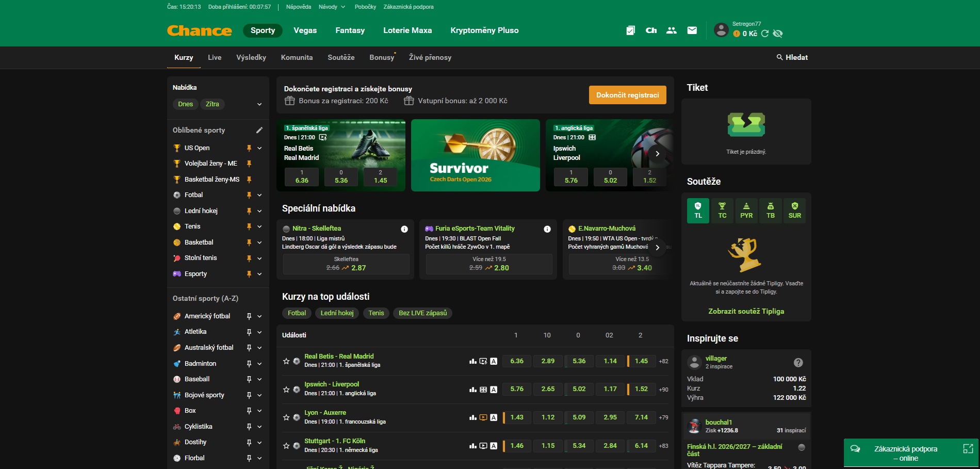Open the help question mark by villager

pos(798,362)
